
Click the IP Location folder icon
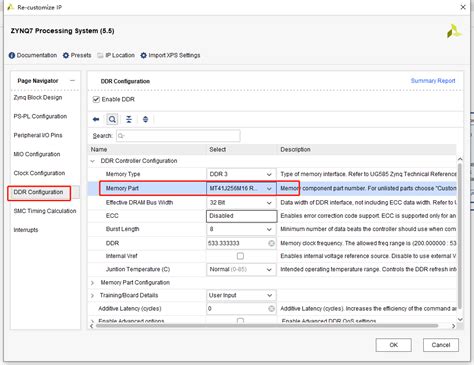pos(100,55)
